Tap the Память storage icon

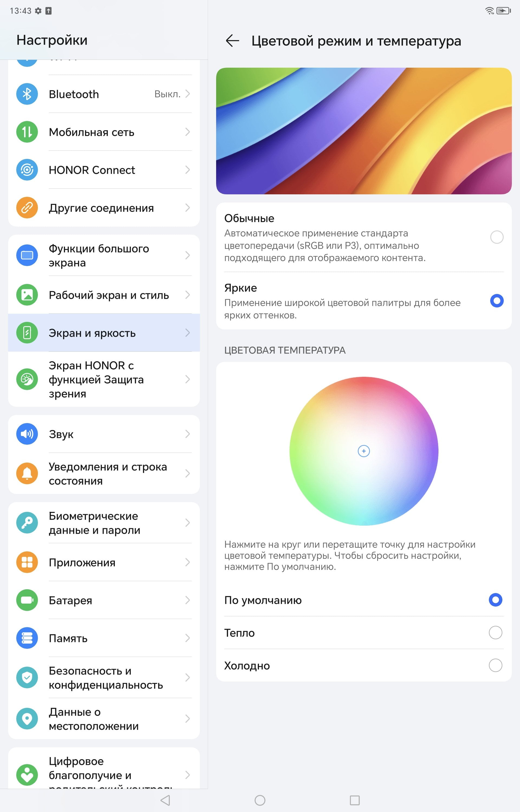pyautogui.click(x=27, y=638)
